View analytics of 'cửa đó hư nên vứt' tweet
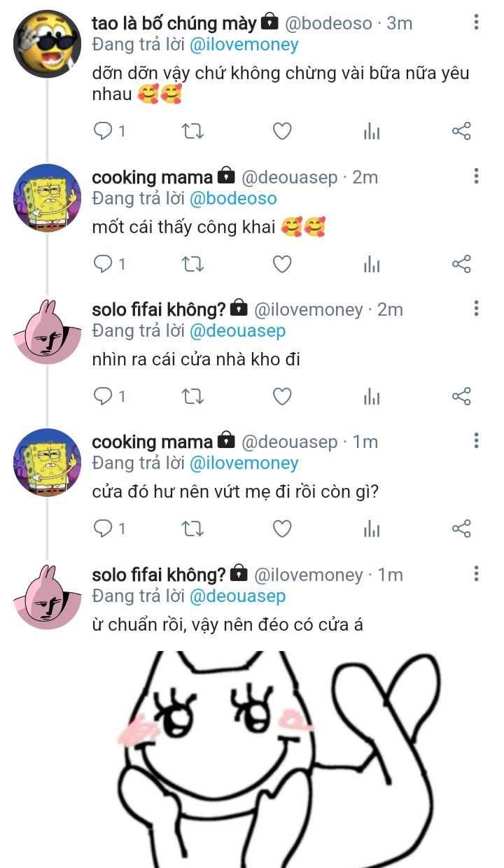The image size is (504, 868). pyautogui.click(x=372, y=528)
